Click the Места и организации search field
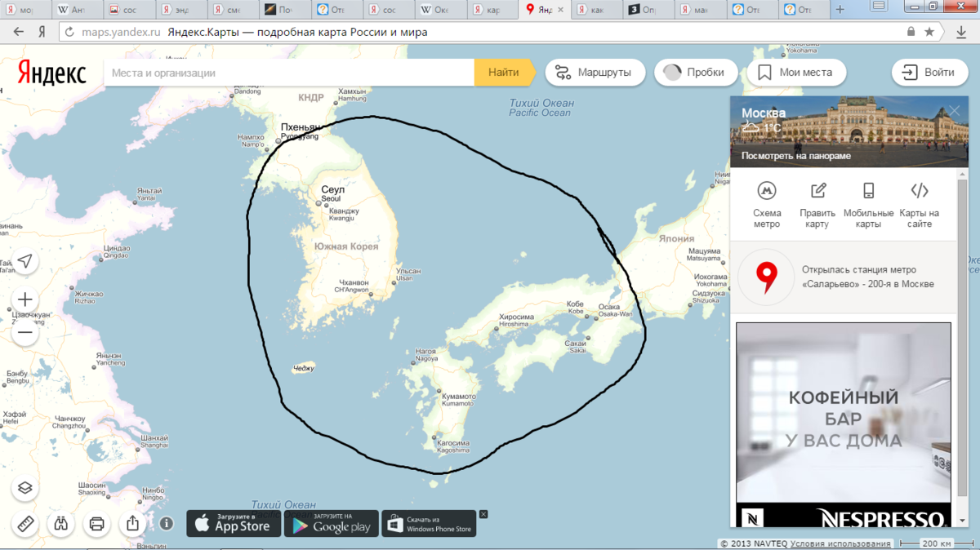 (290, 73)
